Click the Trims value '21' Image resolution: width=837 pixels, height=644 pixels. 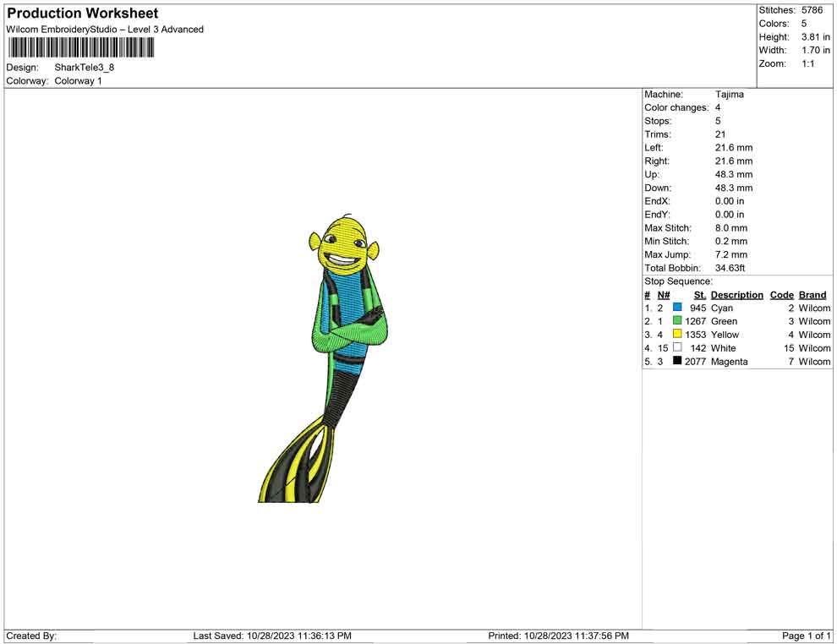(x=720, y=134)
